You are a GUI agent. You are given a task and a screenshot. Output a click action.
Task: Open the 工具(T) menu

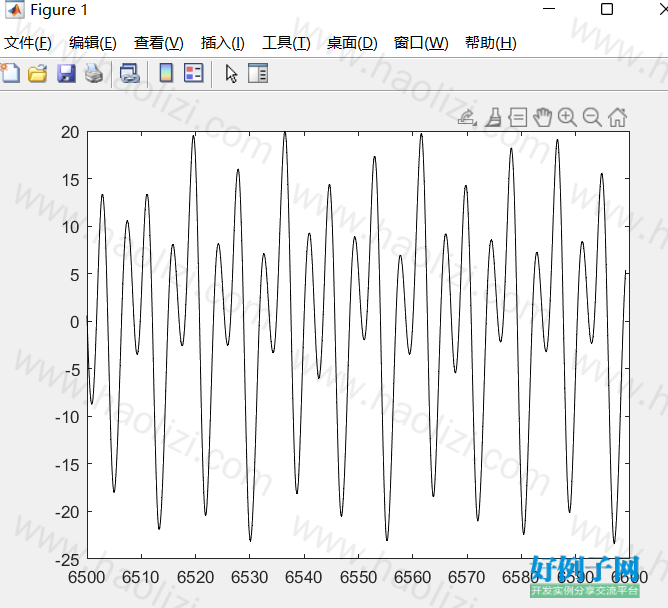tap(286, 43)
